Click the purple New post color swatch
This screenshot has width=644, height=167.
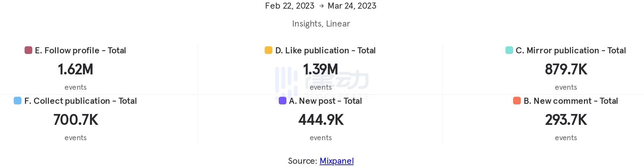(x=283, y=101)
